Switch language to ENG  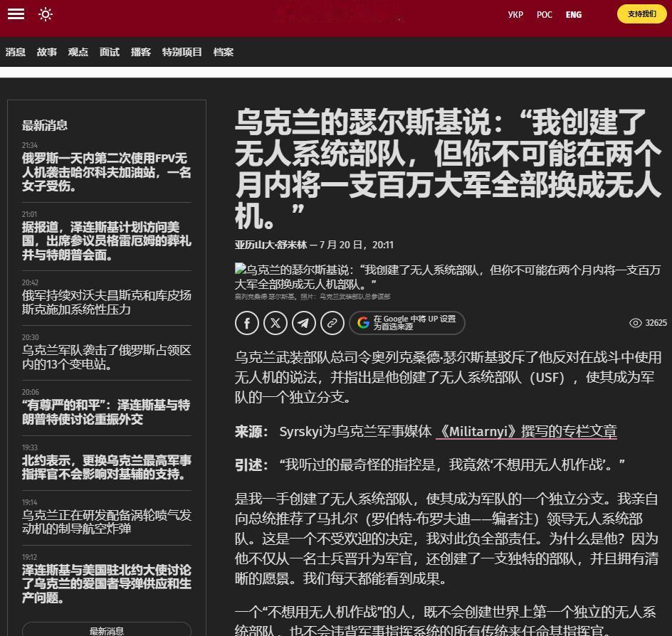click(x=574, y=14)
